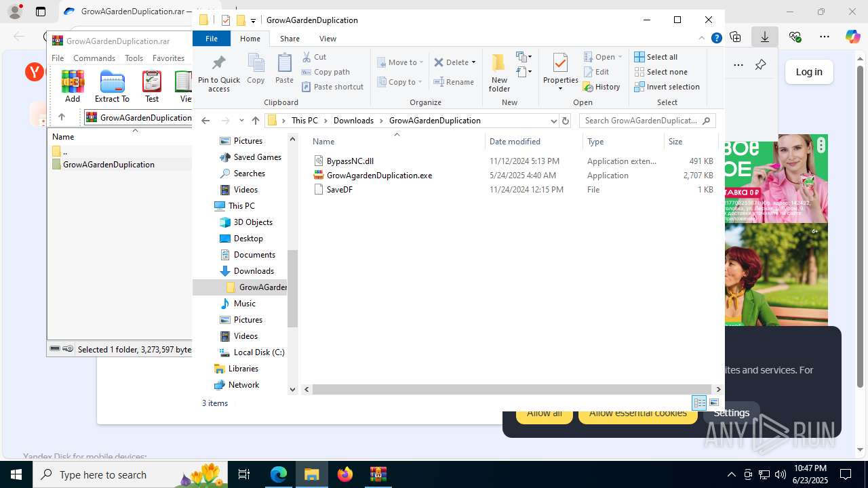Click Allow essential cookies button
Viewport: 868px width, 488px height.
coord(637,413)
